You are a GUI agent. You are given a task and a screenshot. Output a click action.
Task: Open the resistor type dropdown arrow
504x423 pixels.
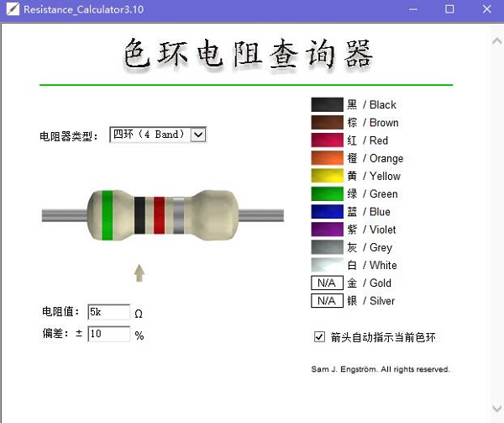click(x=198, y=135)
